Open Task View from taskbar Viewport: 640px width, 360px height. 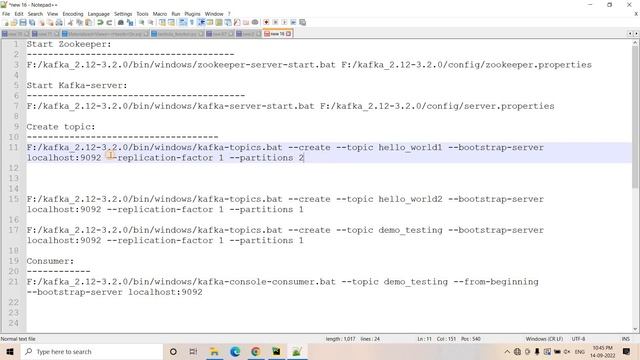tap(193, 351)
